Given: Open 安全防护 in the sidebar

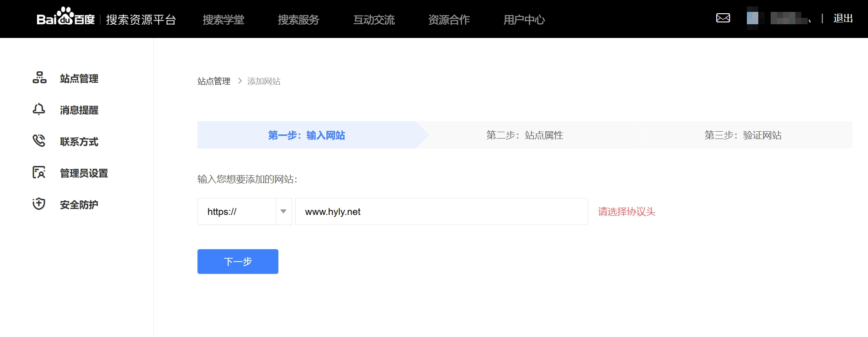Looking at the screenshot, I should coord(79,205).
